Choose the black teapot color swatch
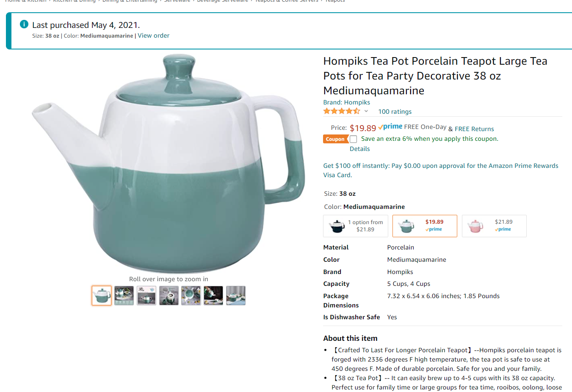The height and width of the screenshot is (392, 572). click(356, 226)
